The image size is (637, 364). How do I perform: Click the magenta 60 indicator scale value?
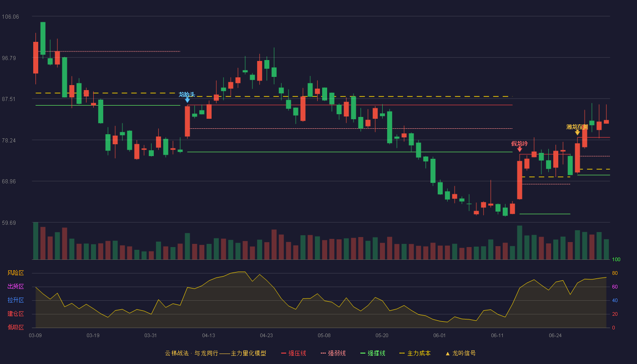point(615,287)
